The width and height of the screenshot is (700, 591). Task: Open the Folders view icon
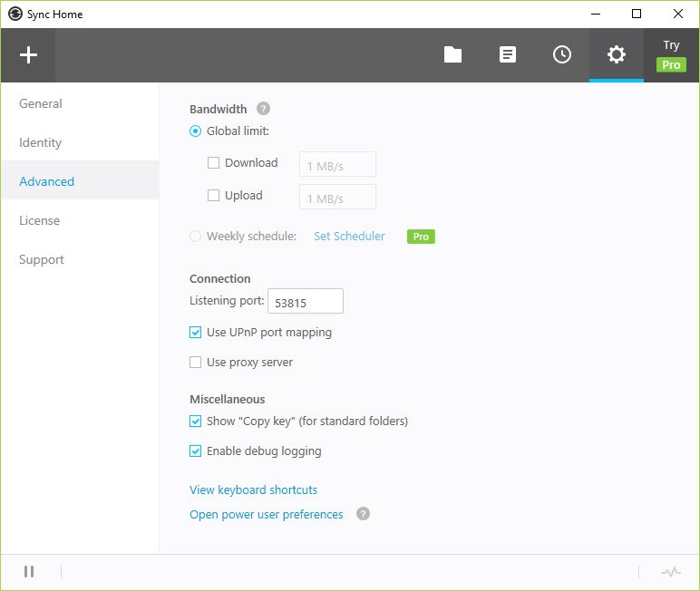coord(452,55)
